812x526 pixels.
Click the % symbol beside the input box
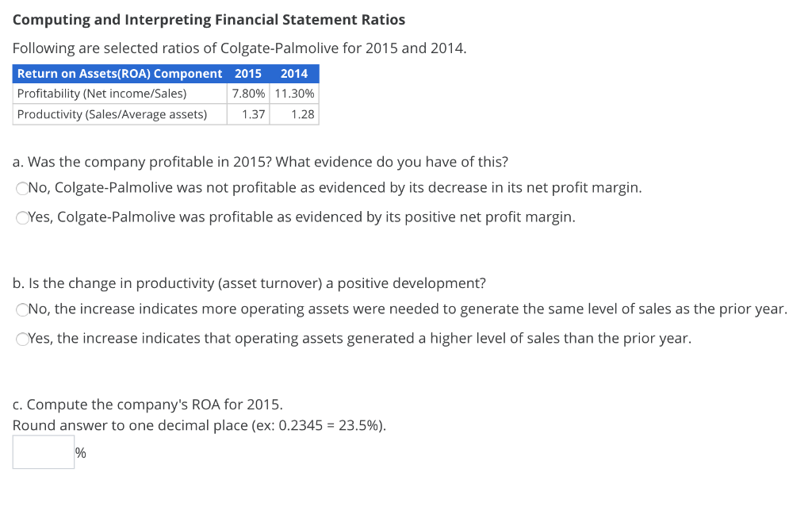(79, 452)
